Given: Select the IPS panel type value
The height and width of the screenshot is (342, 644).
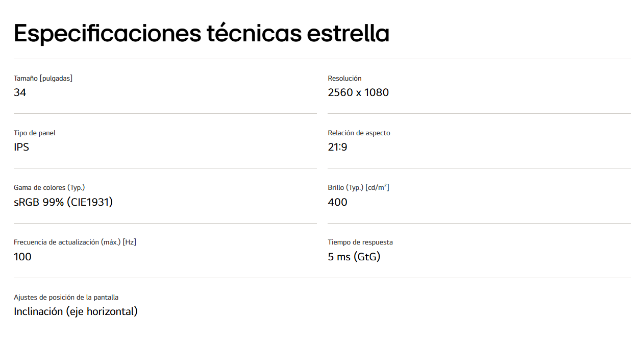Looking at the screenshot, I should [21, 147].
